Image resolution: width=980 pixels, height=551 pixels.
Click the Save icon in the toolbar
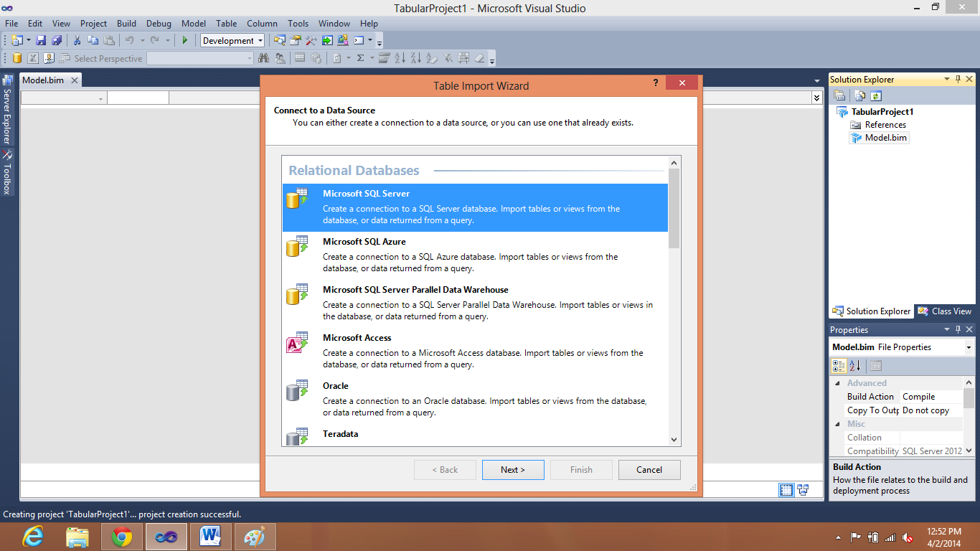[42, 41]
